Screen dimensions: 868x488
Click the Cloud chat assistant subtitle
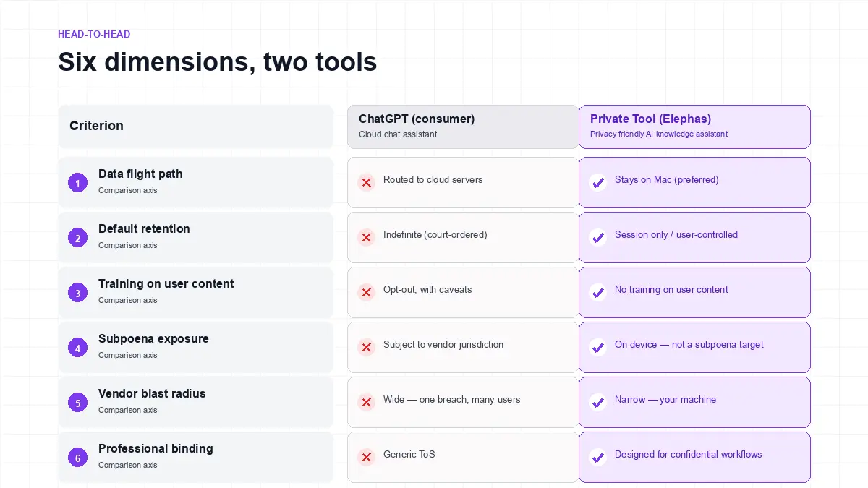pyautogui.click(x=398, y=134)
